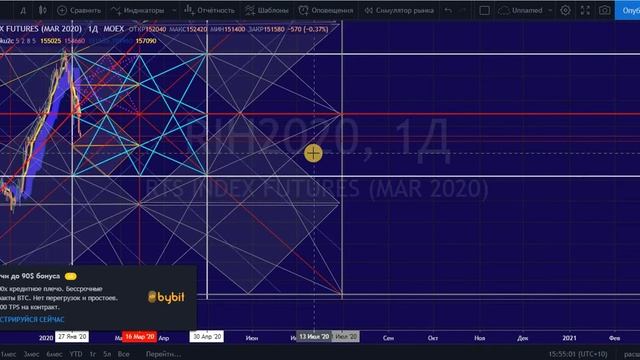Undo the last chart action
Viewport: 640px width, 360px height.
(448, 11)
